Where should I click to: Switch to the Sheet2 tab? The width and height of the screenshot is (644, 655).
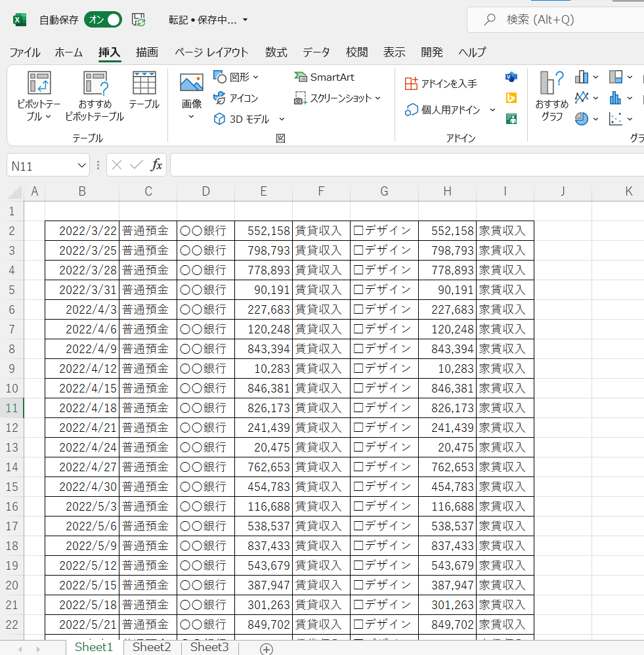click(x=152, y=647)
